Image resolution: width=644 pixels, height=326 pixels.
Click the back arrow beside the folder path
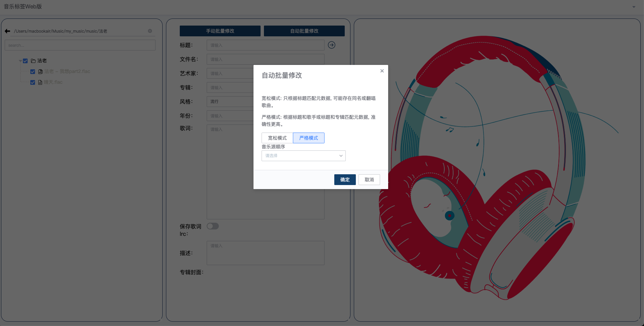coord(7,31)
